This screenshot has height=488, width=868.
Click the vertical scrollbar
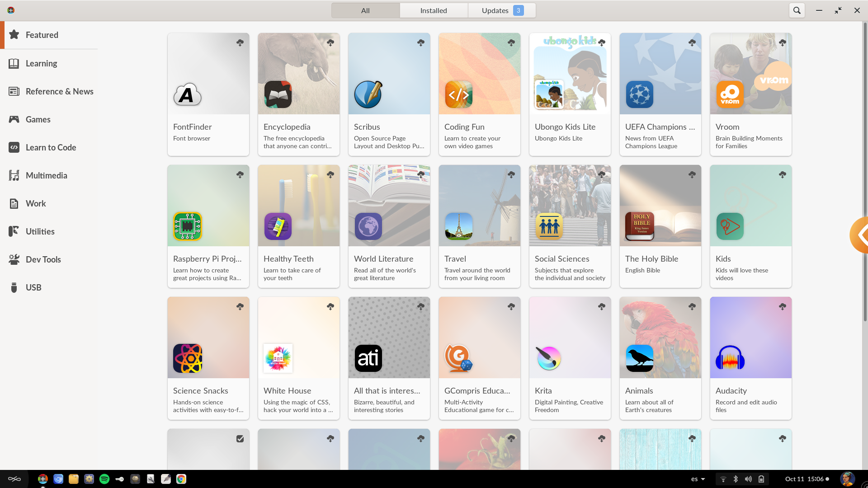[865, 172]
